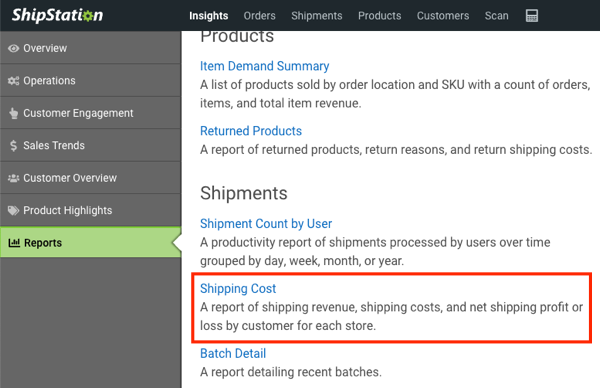This screenshot has width=600, height=388.
Task: Click the dollar icon beside Sales Trends
Action: tap(13, 145)
